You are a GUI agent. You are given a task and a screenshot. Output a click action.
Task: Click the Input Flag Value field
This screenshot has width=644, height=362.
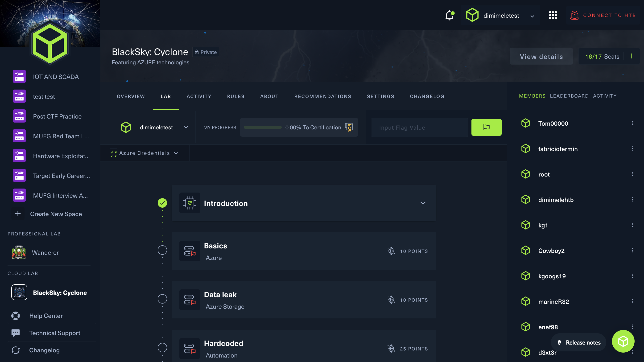pyautogui.click(x=419, y=128)
